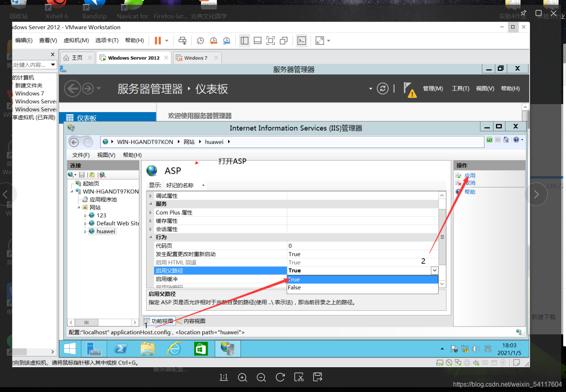Select Default Web Site in tree
The height and width of the screenshot is (392, 566).
click(x=118, y=223)
